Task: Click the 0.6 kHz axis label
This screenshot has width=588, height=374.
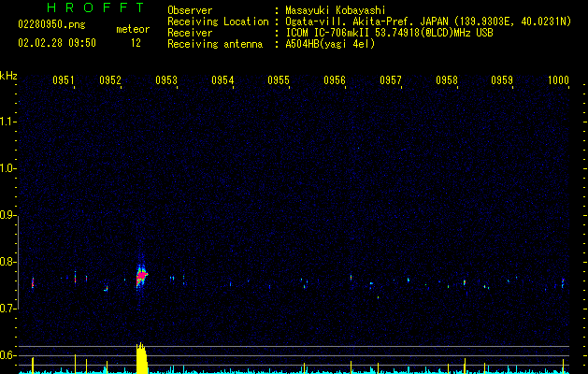Action: pyautogui.click(x=7, y=355)
